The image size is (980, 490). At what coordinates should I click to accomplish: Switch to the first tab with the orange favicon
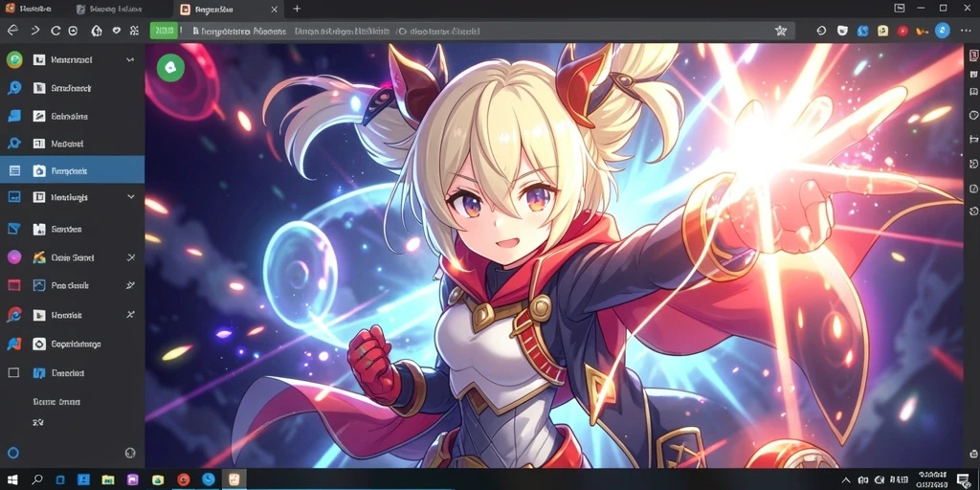32,9
